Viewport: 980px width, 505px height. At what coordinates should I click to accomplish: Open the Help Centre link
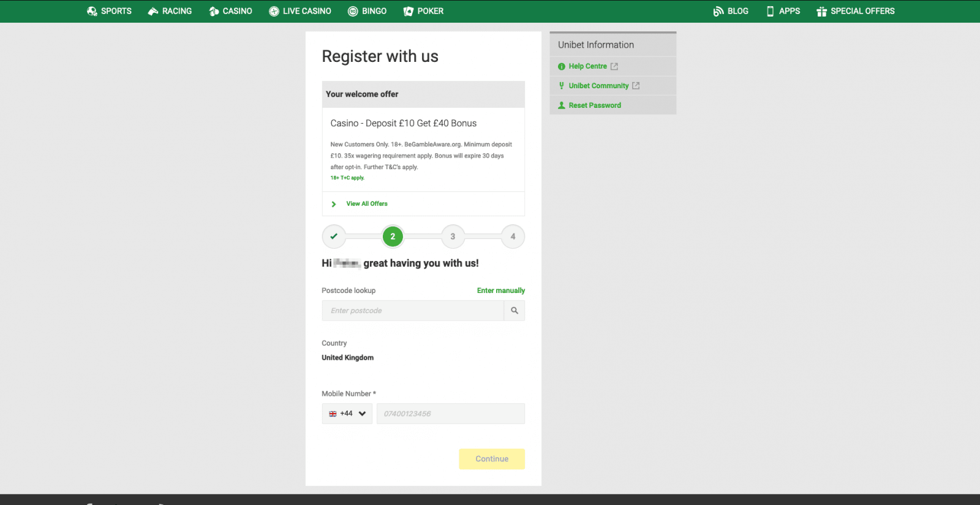(588, 66)
